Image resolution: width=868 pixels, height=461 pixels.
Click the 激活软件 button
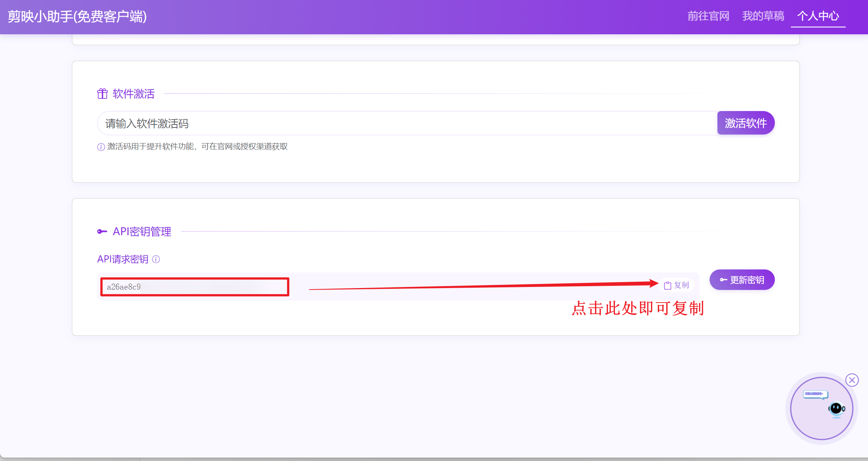(746, 123)
